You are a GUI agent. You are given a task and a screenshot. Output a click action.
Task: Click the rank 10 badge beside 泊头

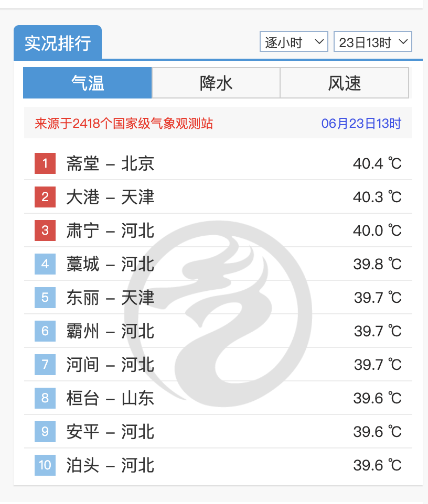(45, 465)
